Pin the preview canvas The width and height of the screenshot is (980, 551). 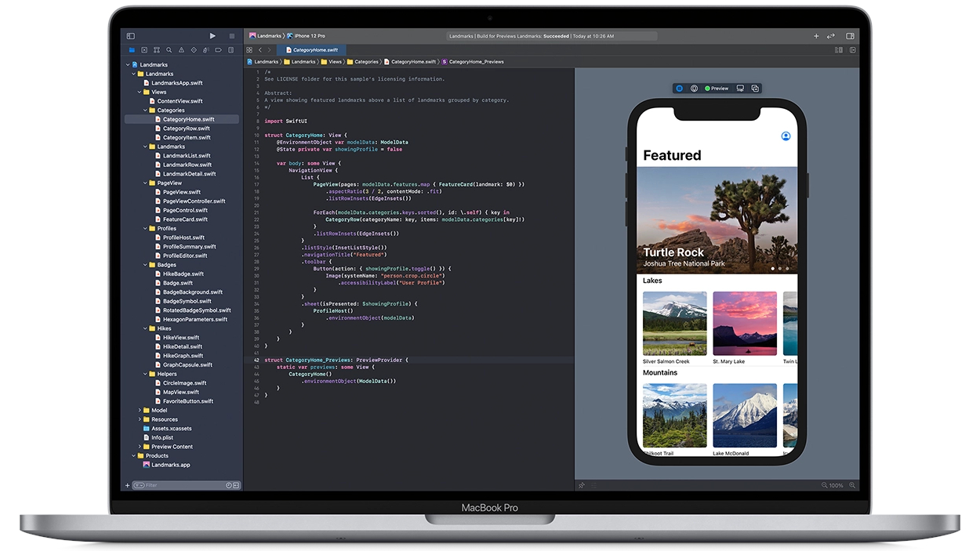[582, 485]
